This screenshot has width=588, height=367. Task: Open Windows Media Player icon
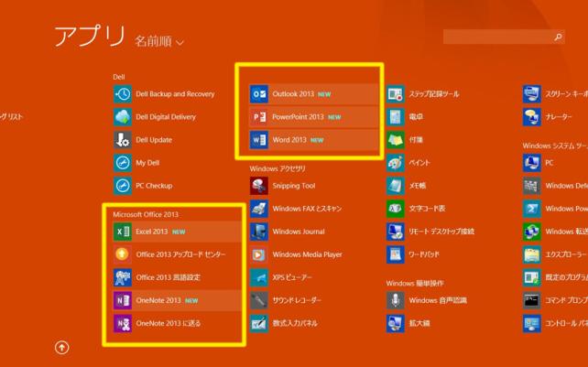(x=259, y=254)
